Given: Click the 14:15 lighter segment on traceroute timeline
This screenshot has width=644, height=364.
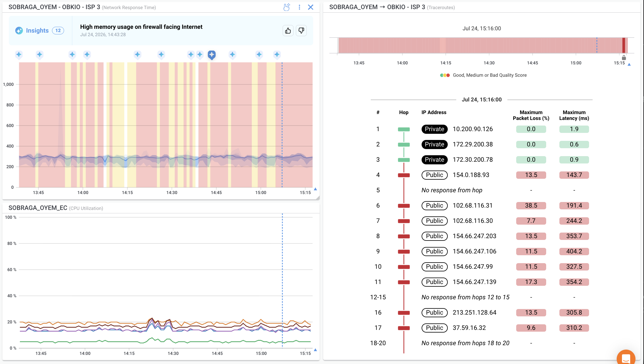Looking at the screenshot, I should coord(442,45).
